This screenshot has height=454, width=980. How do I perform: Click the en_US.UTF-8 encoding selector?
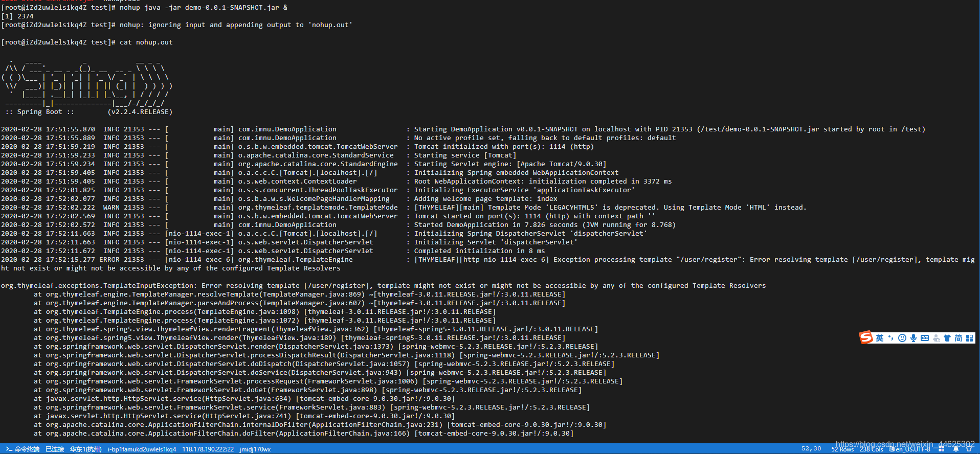pos(909,449)
